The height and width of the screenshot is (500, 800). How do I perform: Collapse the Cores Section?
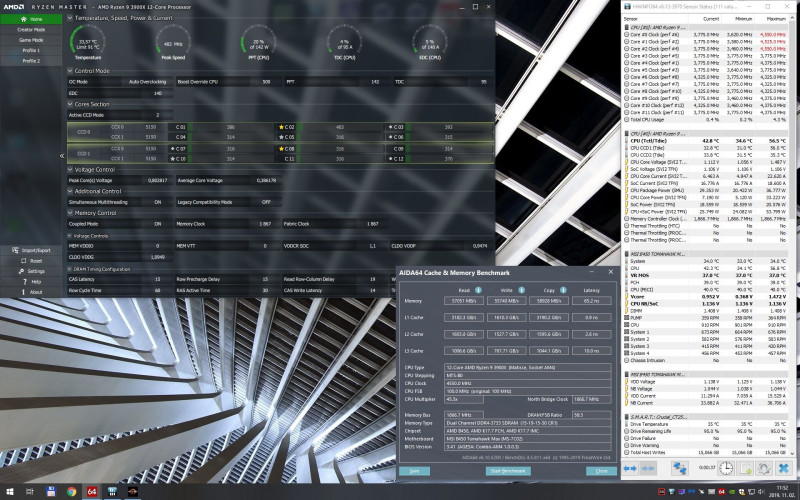coord(70,104)
